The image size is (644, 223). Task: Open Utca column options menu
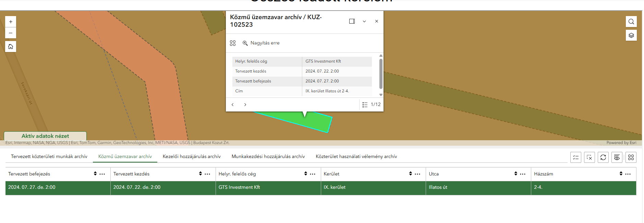(x=523, y=174)
